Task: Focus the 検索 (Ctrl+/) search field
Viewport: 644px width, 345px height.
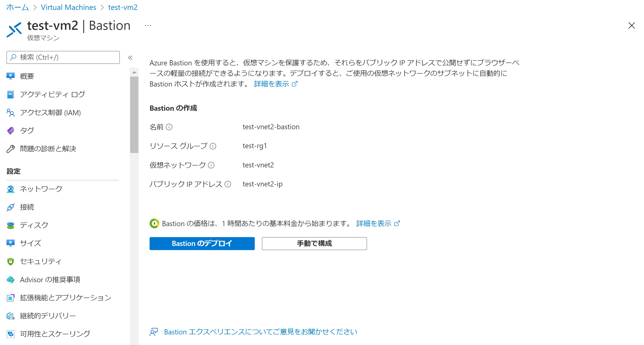Action: coord(63,57)
